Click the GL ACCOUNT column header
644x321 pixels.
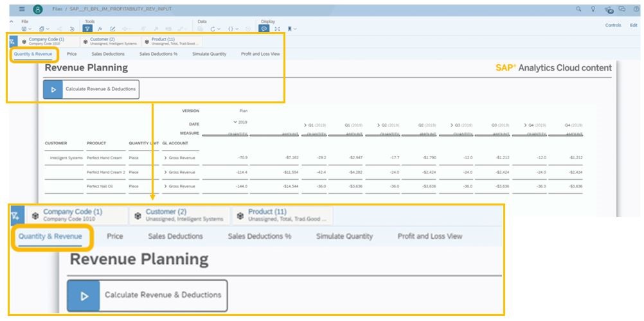(175, 143)
